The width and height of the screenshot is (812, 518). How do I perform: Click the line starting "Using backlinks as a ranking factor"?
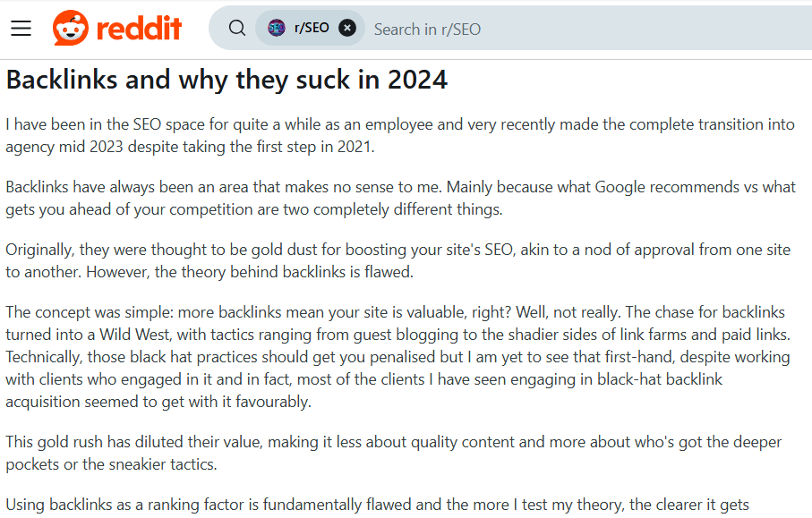(x=377, y=505)
